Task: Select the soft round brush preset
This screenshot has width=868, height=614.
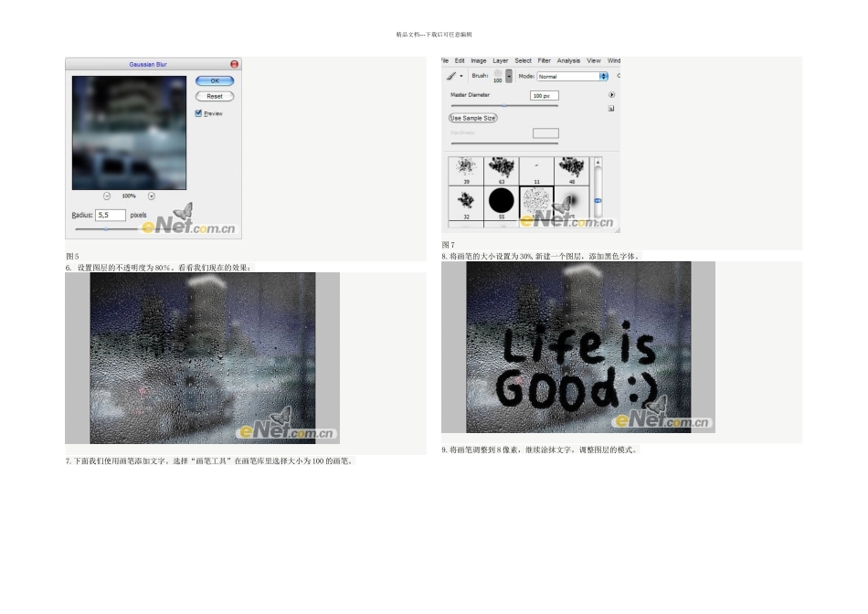Action: [571, 203]
